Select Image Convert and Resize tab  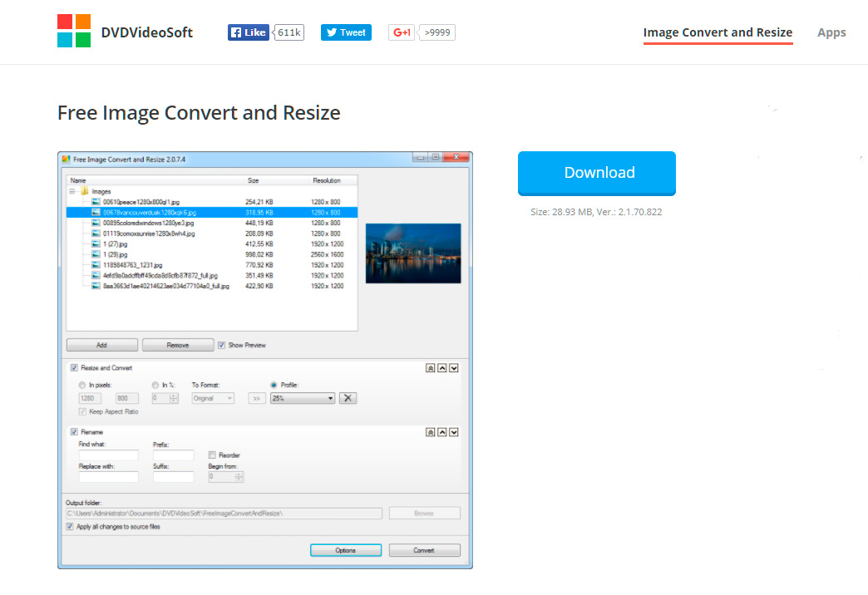pyautogui.click(x=718, y=32)
